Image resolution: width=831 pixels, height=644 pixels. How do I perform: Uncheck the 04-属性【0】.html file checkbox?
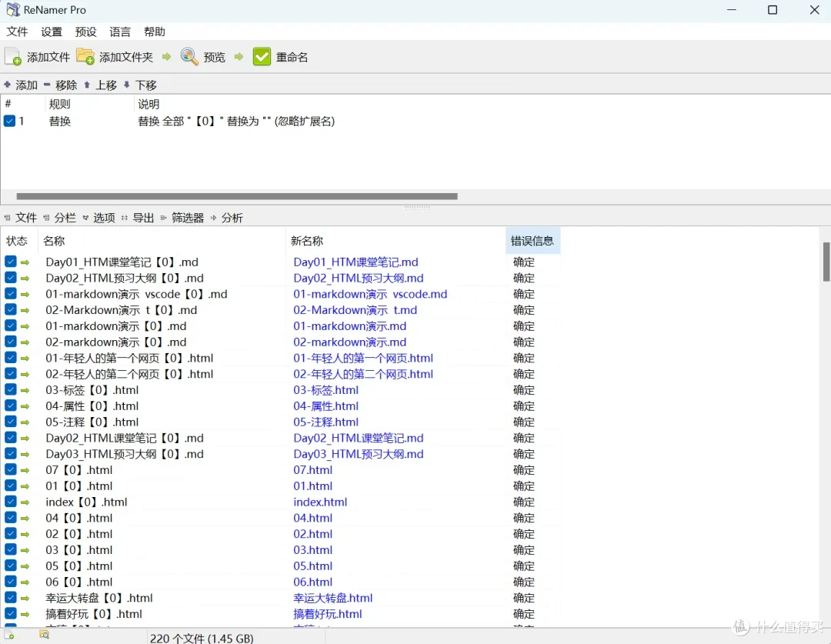[x=11, y=406]
